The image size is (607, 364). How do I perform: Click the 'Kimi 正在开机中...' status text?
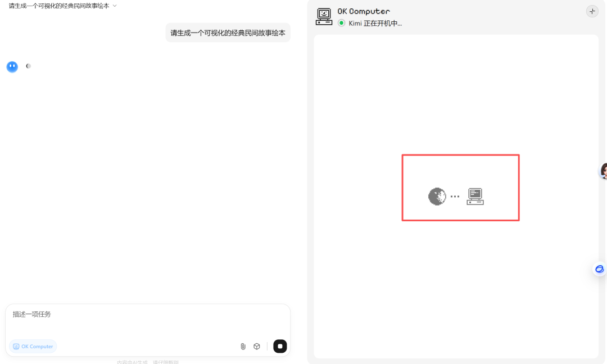(x=375, y=23)
